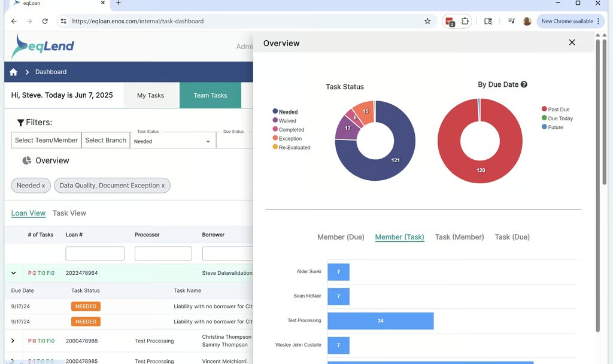Click the browser forward arrow
Screen dimensions: 613x364
pyautogui.click(x=29, y=21)
